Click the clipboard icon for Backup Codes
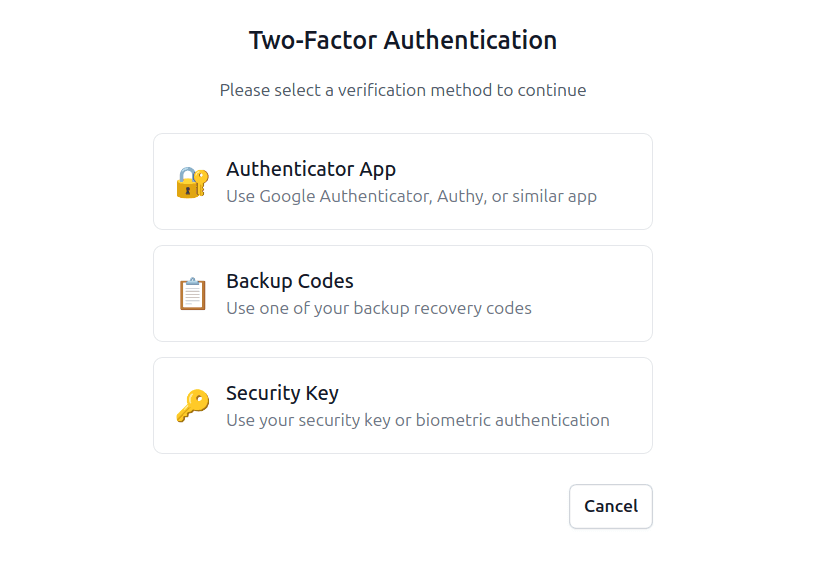824x588 pixels. [192, 294]
